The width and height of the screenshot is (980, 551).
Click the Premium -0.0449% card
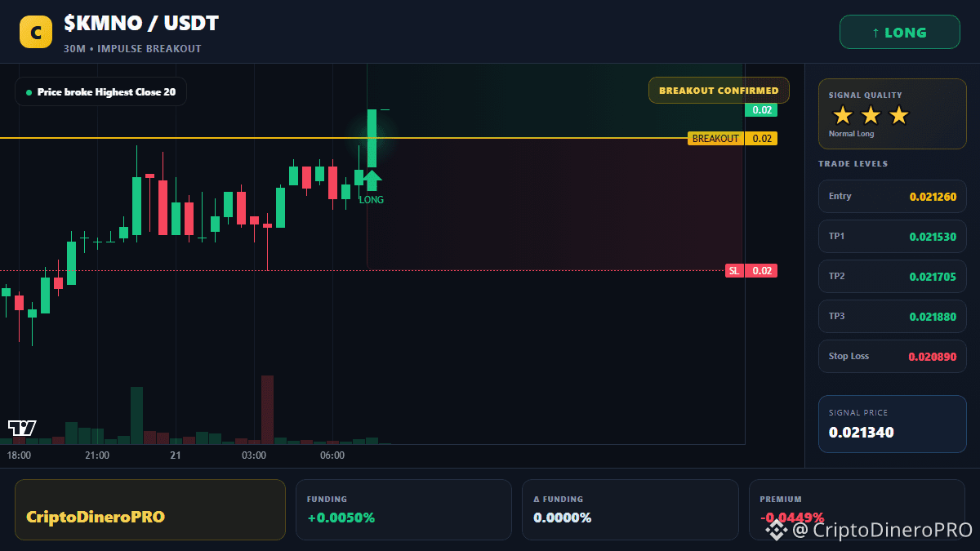tap(857, 509)
